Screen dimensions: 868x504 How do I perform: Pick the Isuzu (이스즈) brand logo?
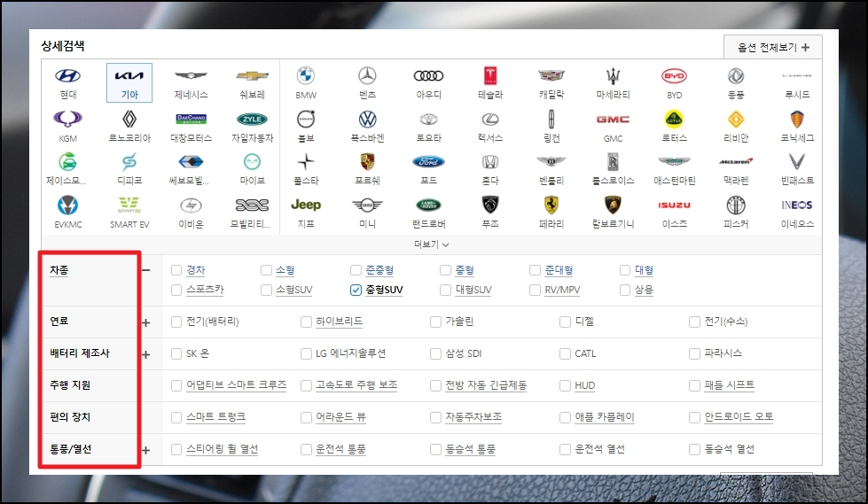click(x=674, y=205)
